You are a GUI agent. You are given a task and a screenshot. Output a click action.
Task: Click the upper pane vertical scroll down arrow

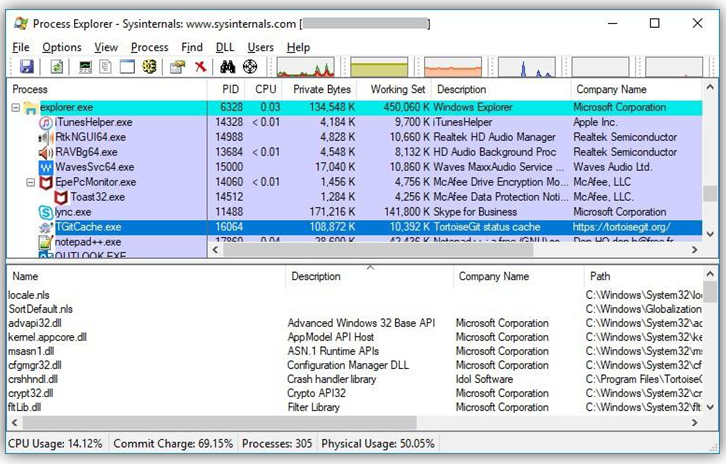click(710, 234)
